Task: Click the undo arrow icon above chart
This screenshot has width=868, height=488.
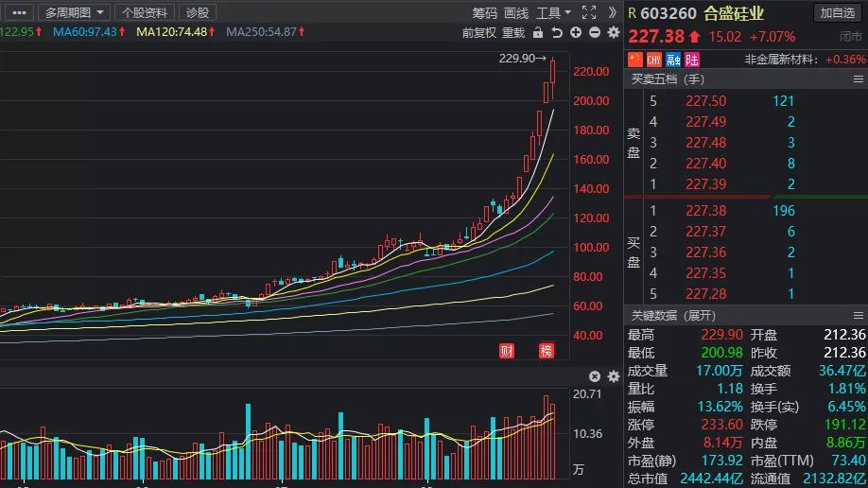Action: 557,33
